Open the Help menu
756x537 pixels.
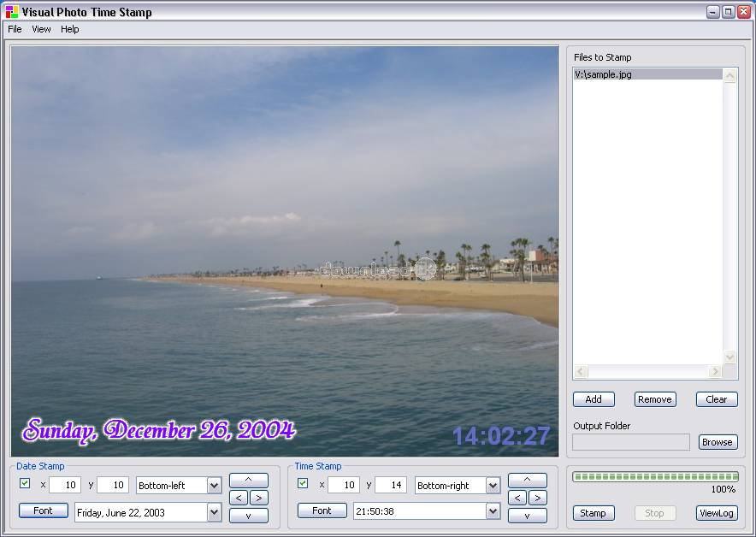pyautogui.click(x=70, y=29)
